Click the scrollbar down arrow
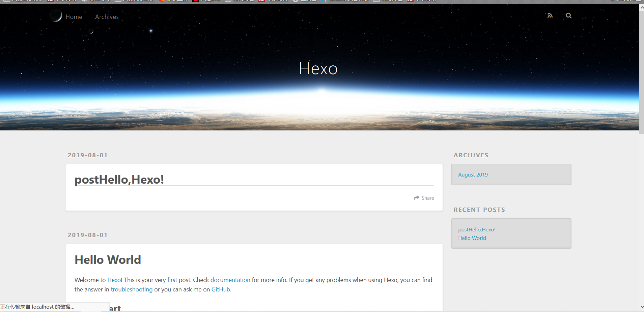Viewport: 644px width, 312px height. 641,307
